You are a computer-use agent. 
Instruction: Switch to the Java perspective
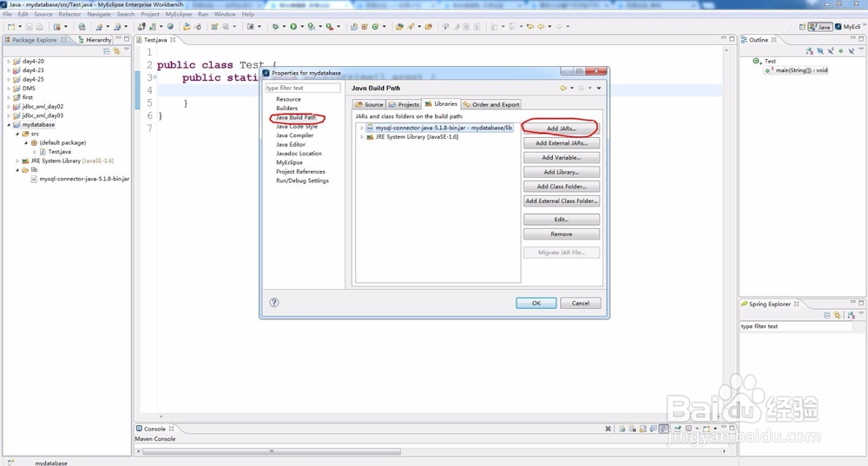click(820, 27)
